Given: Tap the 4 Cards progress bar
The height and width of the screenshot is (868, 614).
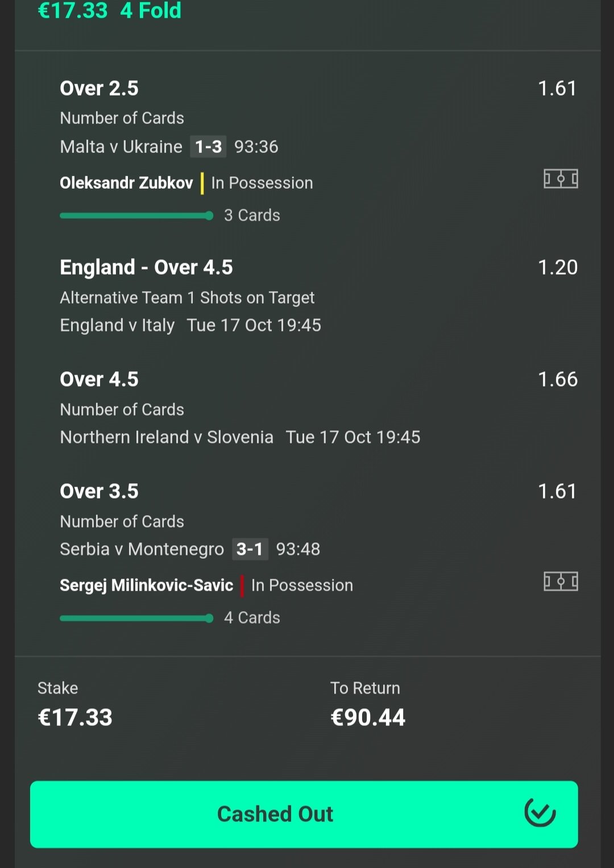Looking at the screenshot, I should click(x=136, y=618).
